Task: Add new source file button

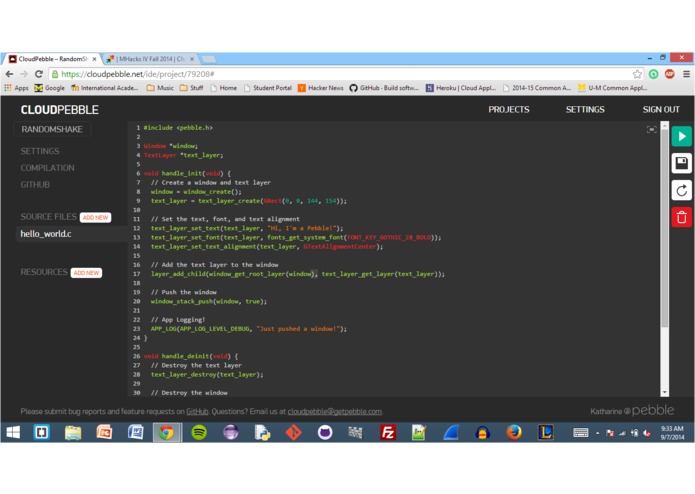Action: [95, 218]
